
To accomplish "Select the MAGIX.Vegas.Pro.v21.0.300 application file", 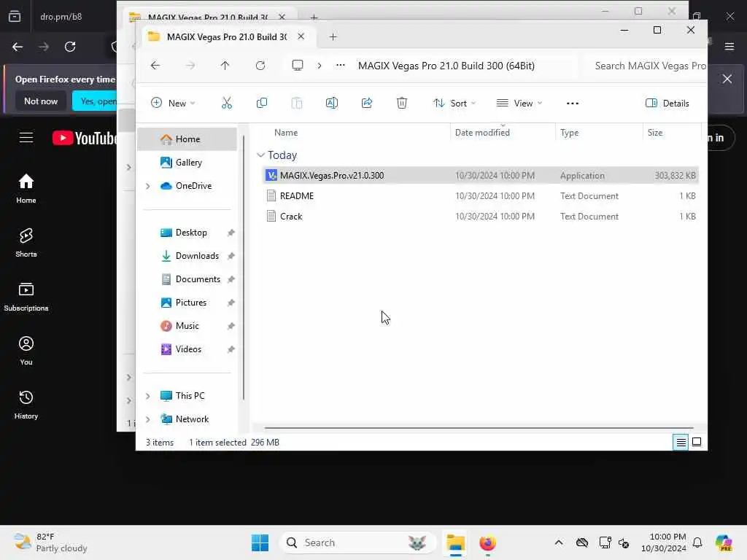I will pyautogui.click(x=480, y=175).
